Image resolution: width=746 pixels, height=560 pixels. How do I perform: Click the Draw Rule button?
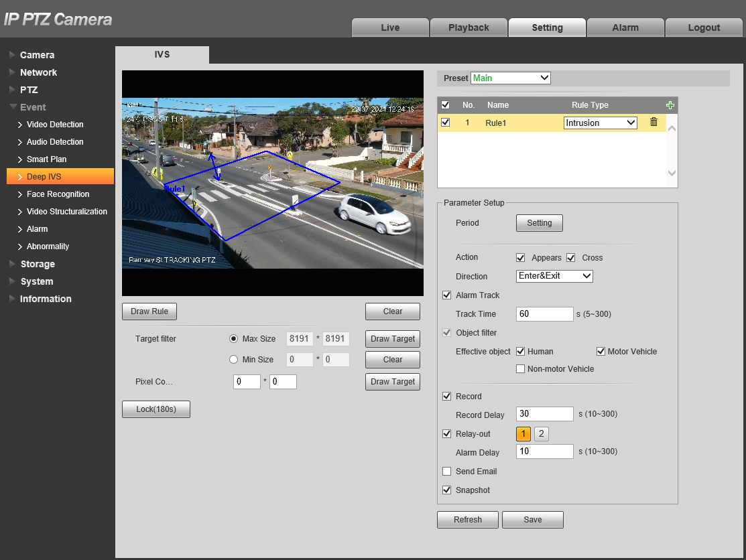coord(149,311)
